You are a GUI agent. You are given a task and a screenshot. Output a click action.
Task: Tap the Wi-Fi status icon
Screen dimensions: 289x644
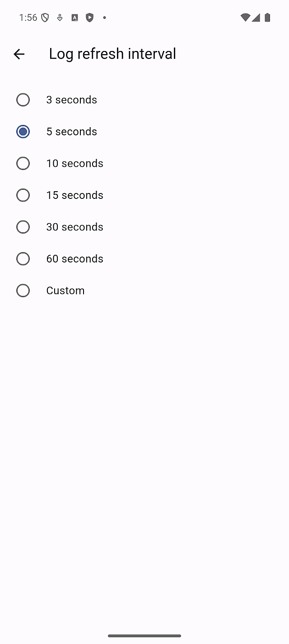point(245,18)
